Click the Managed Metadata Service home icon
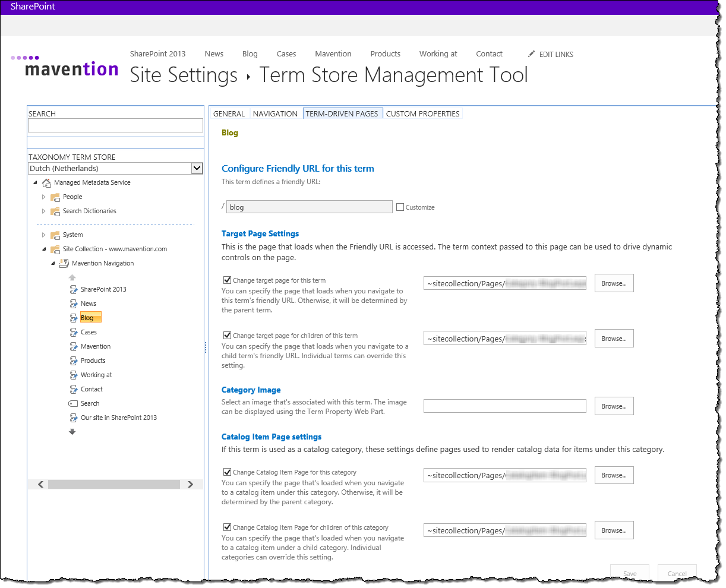This screenshot has width=726, height=588. [x=46, y=182]
